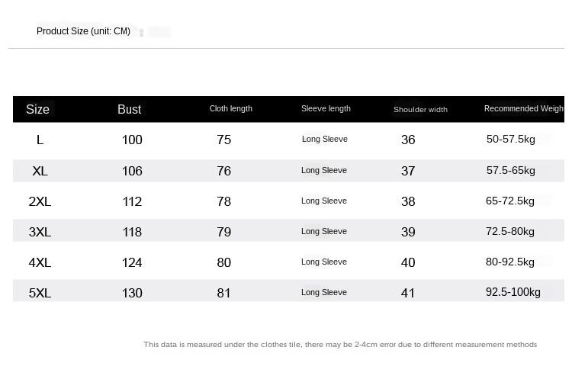This screenshot has height=392, width=572.
Task: Click bust value 100 in L row
Action: point(132,140)
